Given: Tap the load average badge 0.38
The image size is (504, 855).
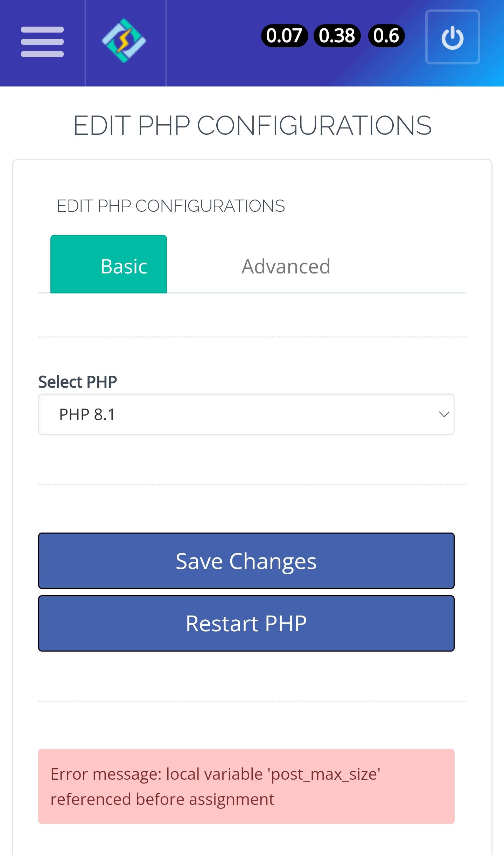Looking at the screenshot, I should coord(336,35).
